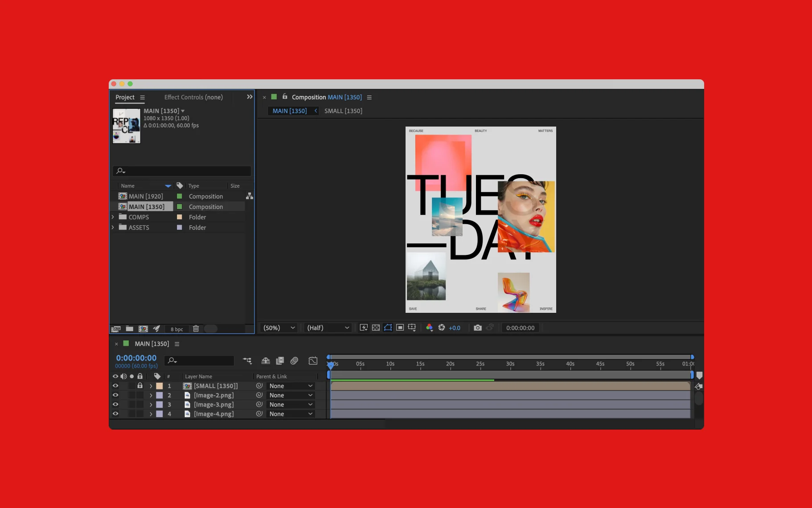
Task: Switch to Effect Controls tab
Action: (x=193, y=97)
